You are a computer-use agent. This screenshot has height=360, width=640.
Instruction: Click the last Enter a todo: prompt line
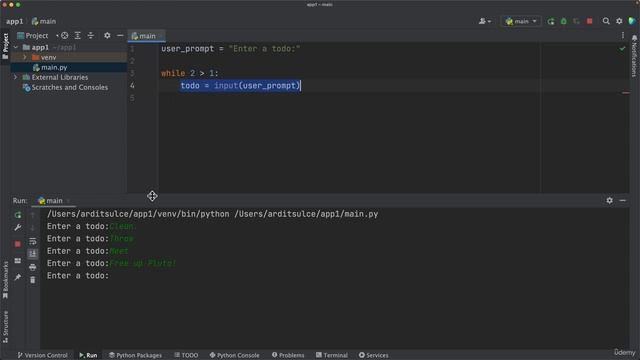tap(78, 276)
